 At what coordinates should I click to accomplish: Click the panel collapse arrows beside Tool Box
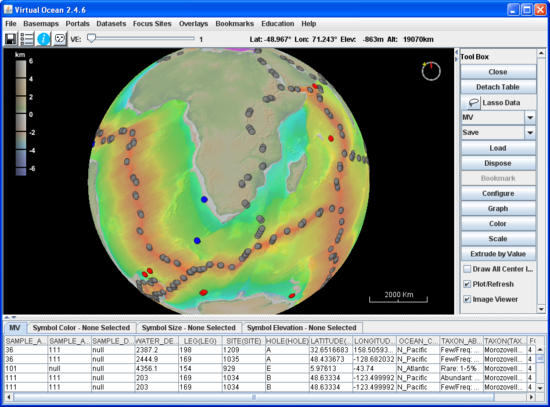point(456,55)
